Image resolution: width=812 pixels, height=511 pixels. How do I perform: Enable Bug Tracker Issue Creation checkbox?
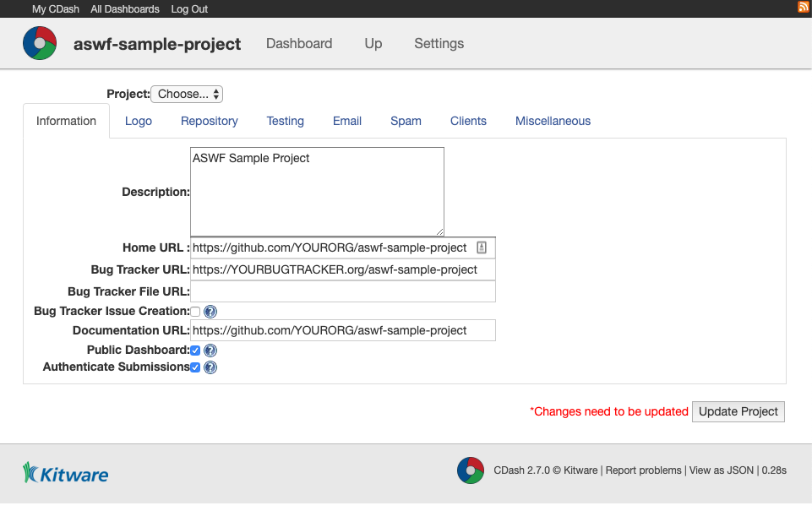point(195,312)
